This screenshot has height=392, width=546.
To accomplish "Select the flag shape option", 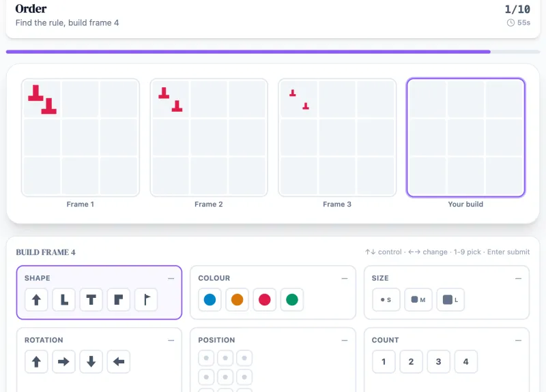I will click(x=146, y=299).
